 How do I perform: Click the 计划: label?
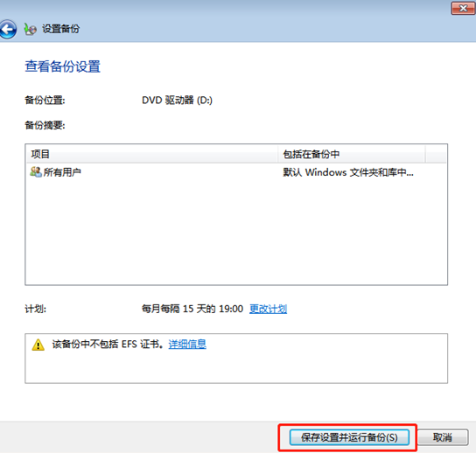tap(36, 309)
